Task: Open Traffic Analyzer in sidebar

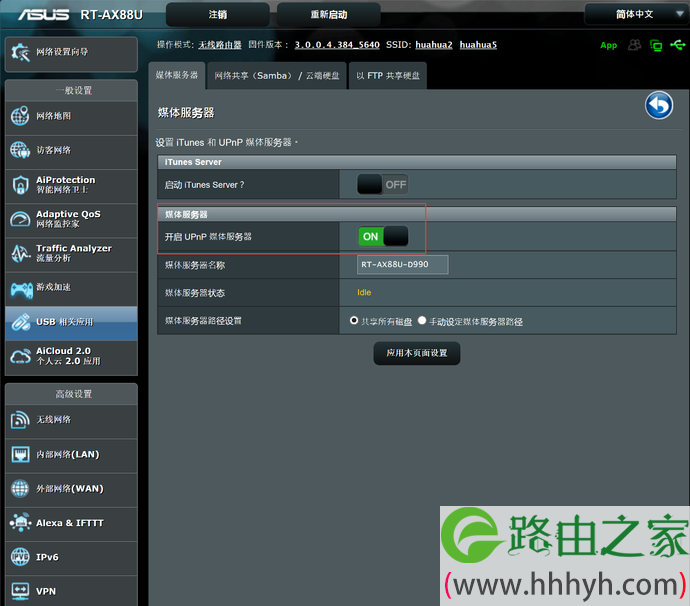Action: click(x=71, y=253)
